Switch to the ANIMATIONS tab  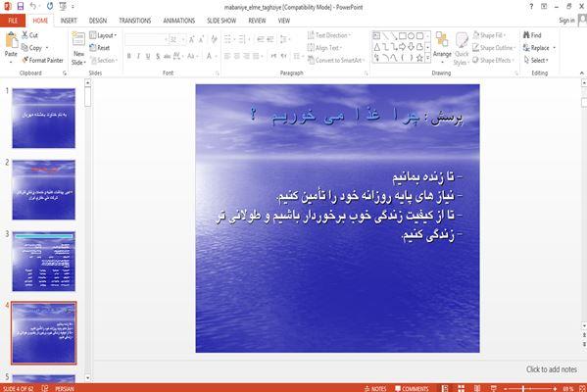click(x=179, y=21)
